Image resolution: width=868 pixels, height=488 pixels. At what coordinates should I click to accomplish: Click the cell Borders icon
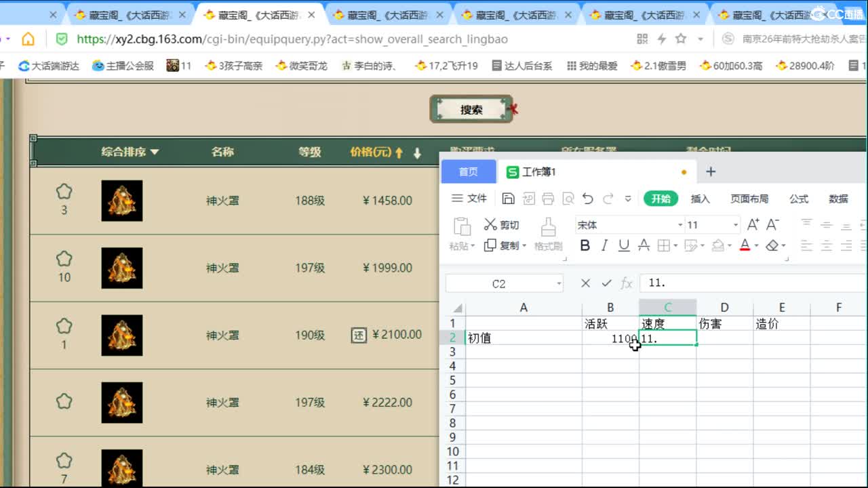click(x=663, y=245)
